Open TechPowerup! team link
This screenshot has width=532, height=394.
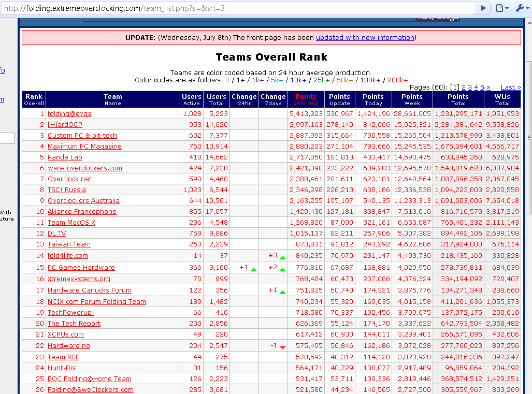pos(70,313)
